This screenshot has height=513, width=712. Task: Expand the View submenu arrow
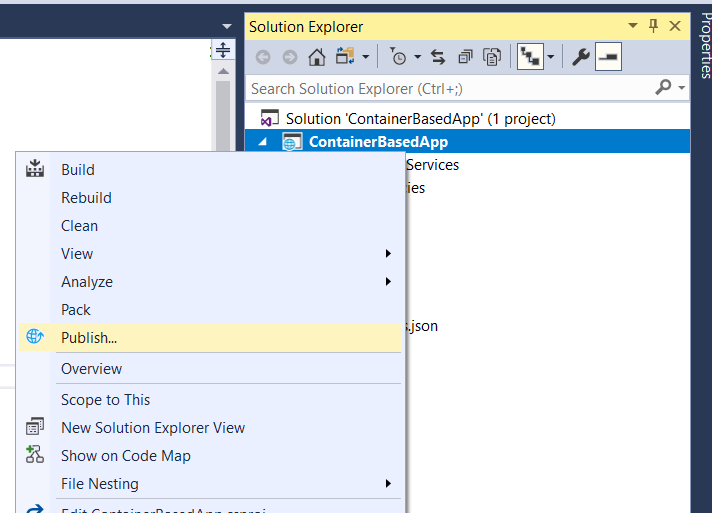[x=388, y=253]
